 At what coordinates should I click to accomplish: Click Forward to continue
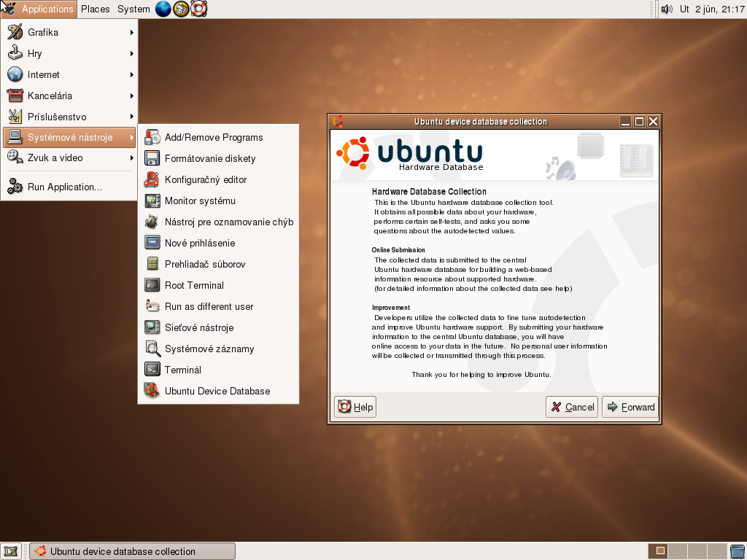tap(630, 407)
